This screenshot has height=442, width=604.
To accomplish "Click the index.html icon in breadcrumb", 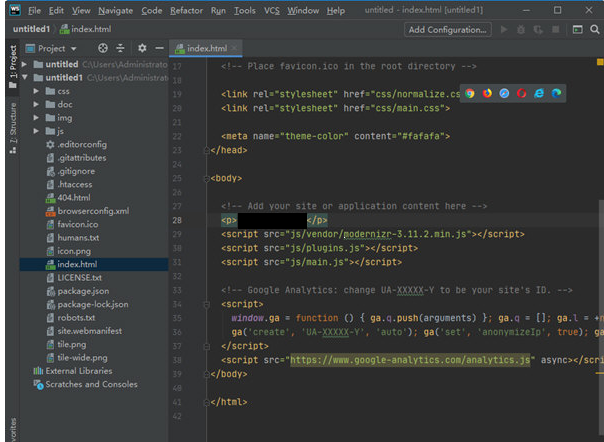I will (64, 29).
